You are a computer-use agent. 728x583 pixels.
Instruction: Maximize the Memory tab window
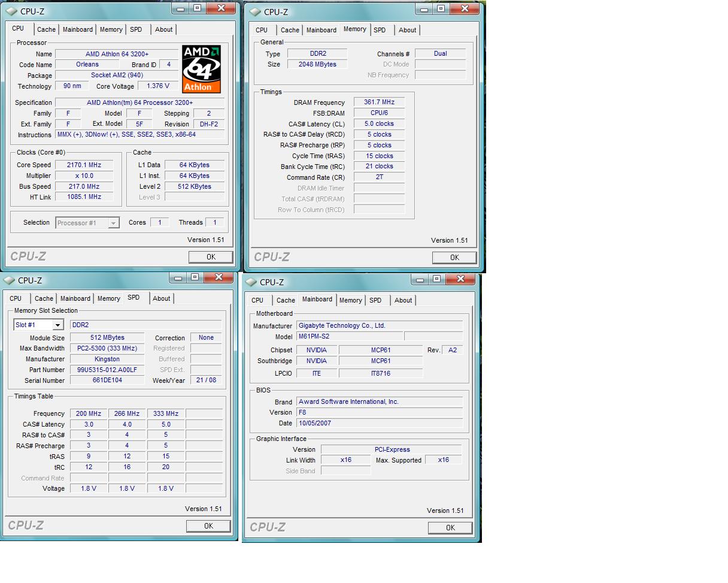(x=441, y=8)
